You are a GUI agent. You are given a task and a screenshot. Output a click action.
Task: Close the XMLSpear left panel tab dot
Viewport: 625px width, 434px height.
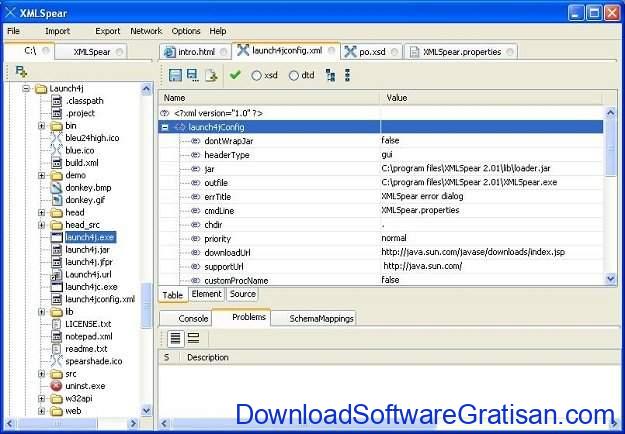(x=119, y=52)
